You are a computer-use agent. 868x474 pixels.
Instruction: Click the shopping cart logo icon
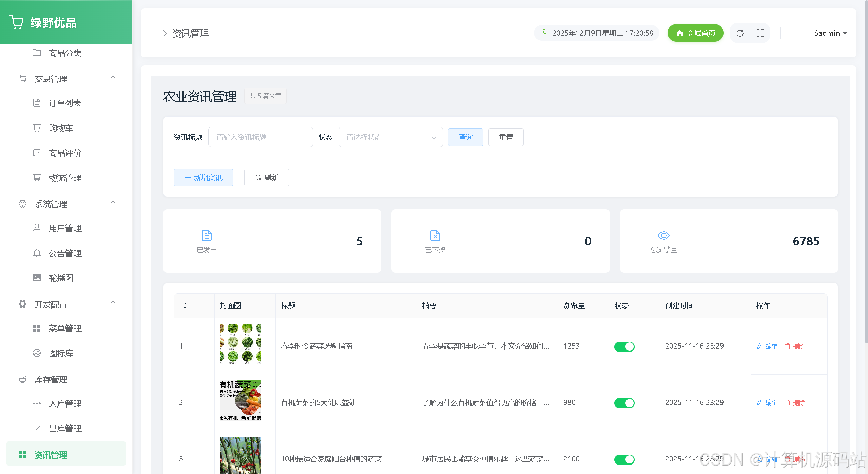pos(16,22)
